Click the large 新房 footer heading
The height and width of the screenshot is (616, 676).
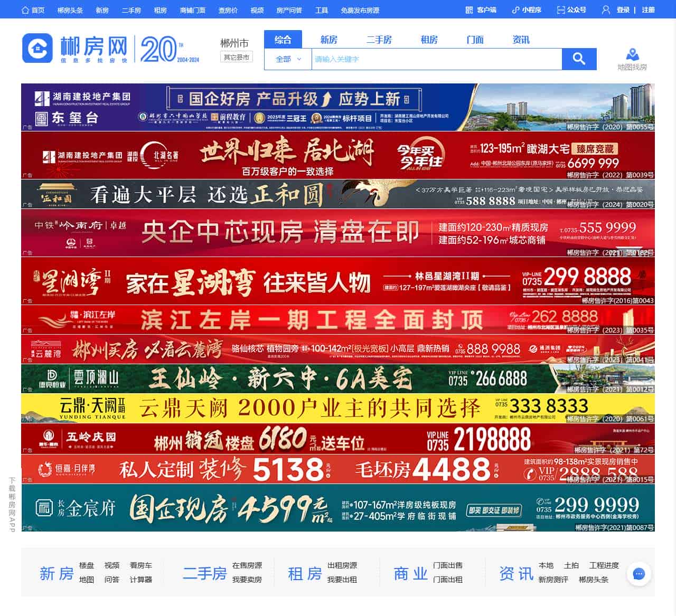click(57, 573)
